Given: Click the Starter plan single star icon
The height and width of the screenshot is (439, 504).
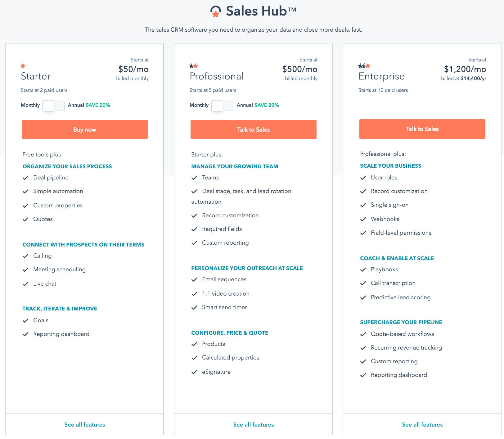Looking at the screenshot, I should coord(23,66).
